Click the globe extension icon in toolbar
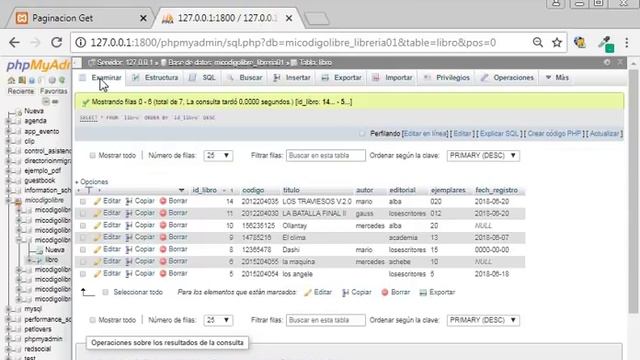The height and width of the screenshot is (360, 640). [x=580, y=42]
